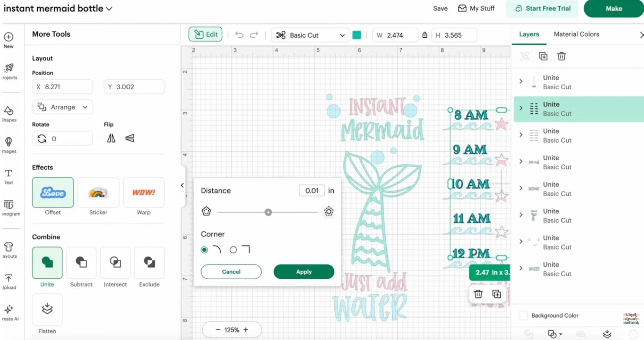Expand the mermaid tail Unite layer

[x=521, y=215]
